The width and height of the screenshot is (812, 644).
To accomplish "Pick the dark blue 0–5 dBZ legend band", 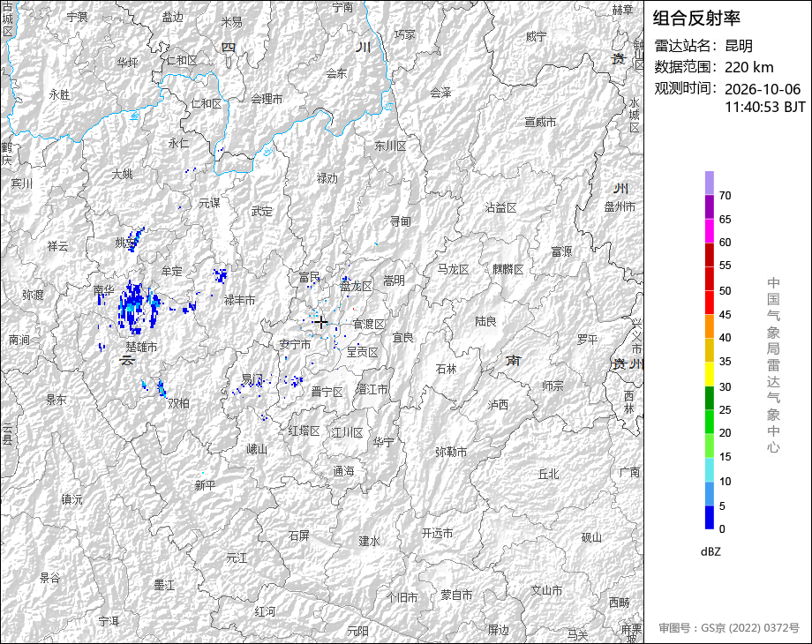I will point(710,517).
